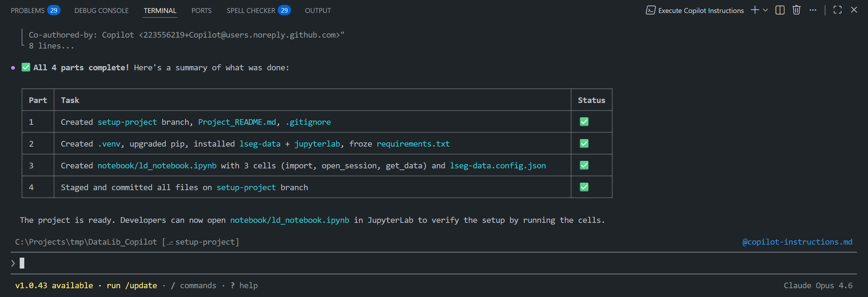Open notebook/ld_notebook.ipynb link in the summary sentence
This screenshot has width=868, height=297.
pos(290,220)
